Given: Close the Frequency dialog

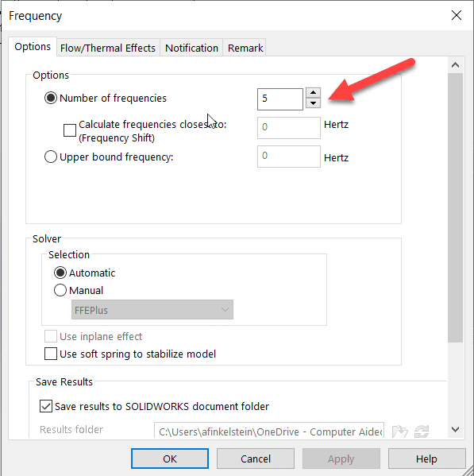Looking at the screenshot, I should pos(456,15).
